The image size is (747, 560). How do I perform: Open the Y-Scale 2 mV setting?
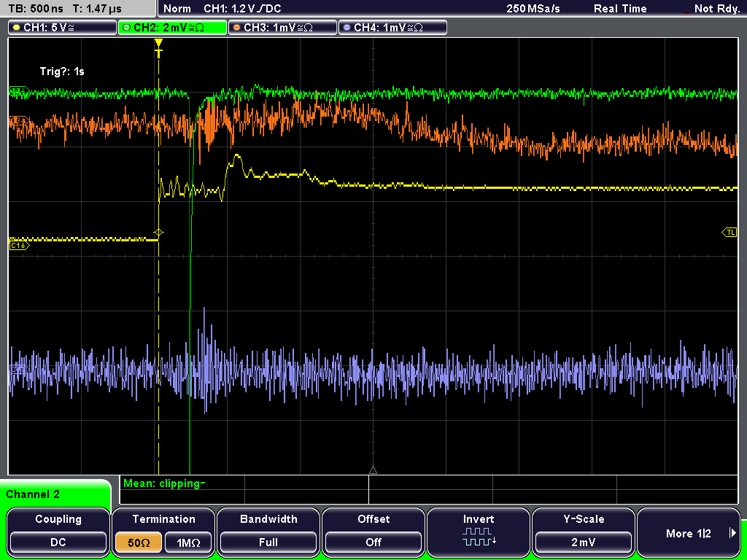click(583, 532)
